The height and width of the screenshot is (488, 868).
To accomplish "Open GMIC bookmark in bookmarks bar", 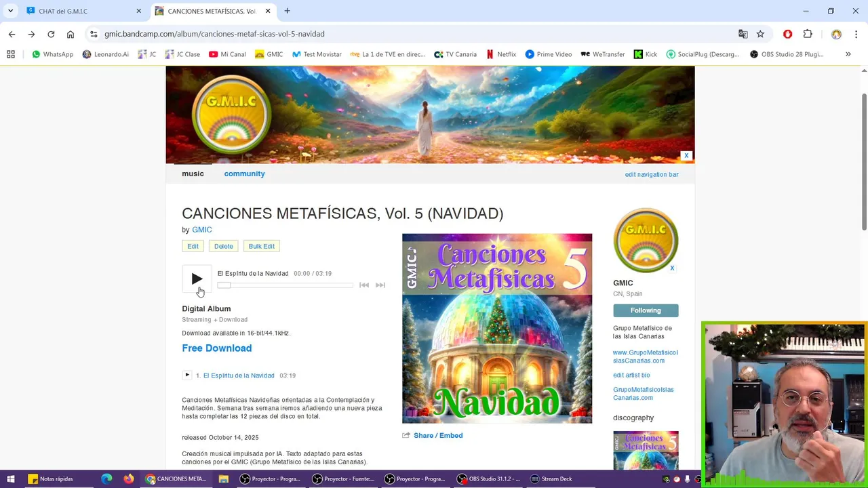I will point(269,54).
